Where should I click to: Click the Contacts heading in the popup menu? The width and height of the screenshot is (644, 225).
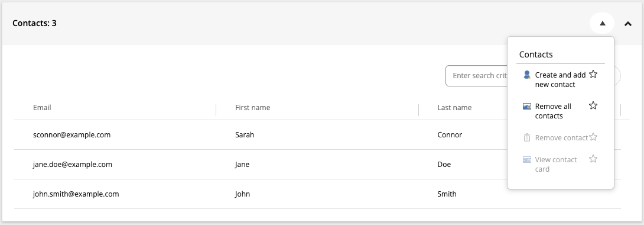pyautogui.click(x=536, y=54)
